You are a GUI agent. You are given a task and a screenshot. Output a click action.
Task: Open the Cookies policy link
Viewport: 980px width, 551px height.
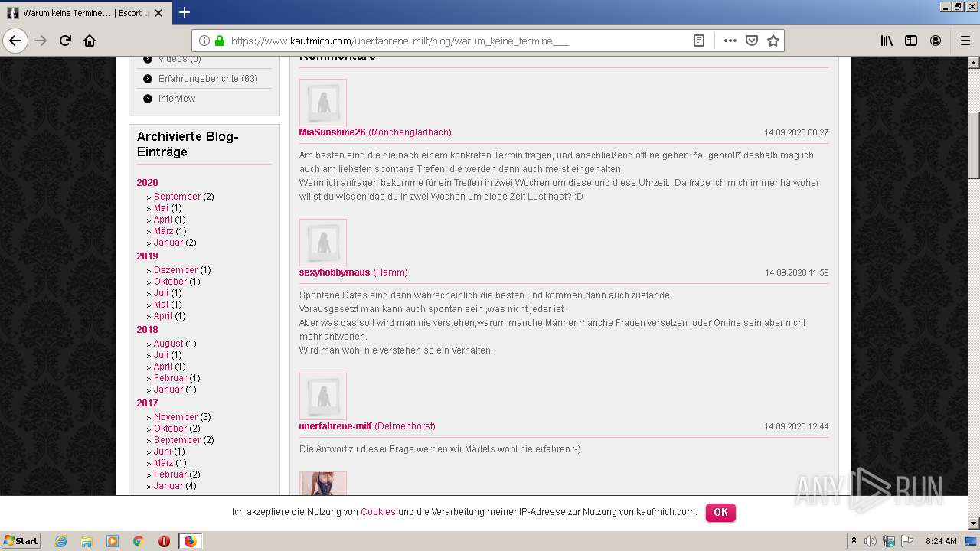[378, 512]
